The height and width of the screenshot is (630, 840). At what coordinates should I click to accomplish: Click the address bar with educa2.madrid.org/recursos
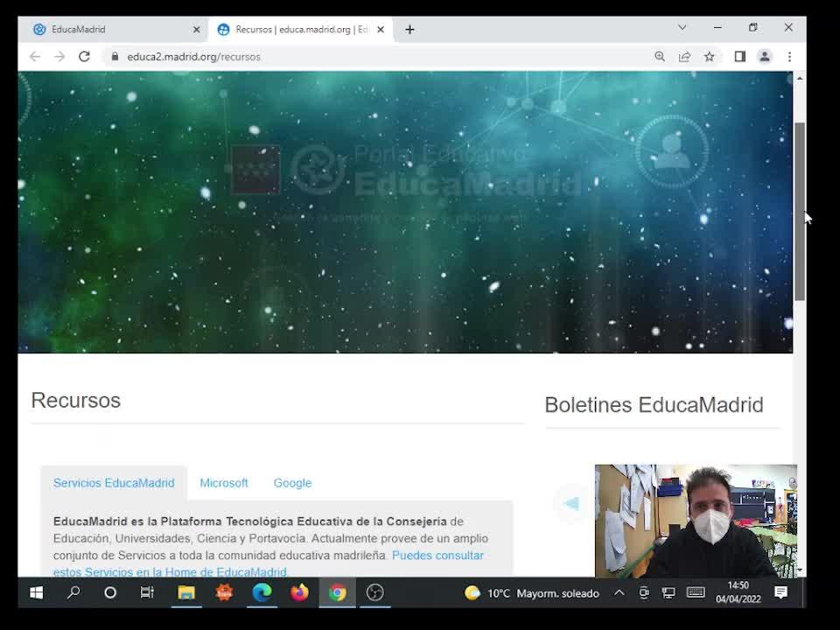375,57
